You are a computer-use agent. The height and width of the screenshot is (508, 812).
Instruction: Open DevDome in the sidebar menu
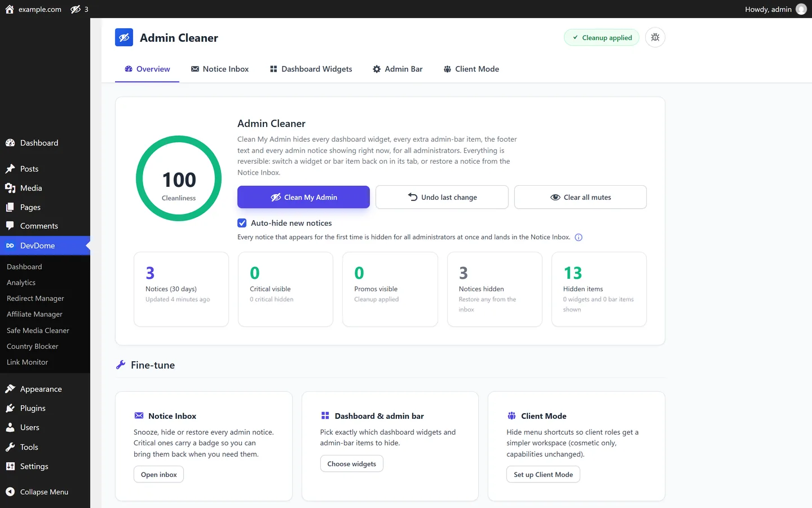click(45, 246)
